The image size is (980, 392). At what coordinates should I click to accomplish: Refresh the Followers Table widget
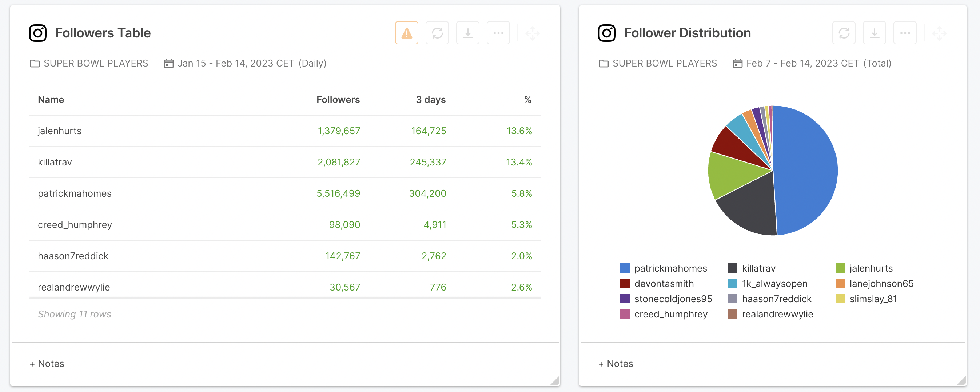click(x=437, y=33)
